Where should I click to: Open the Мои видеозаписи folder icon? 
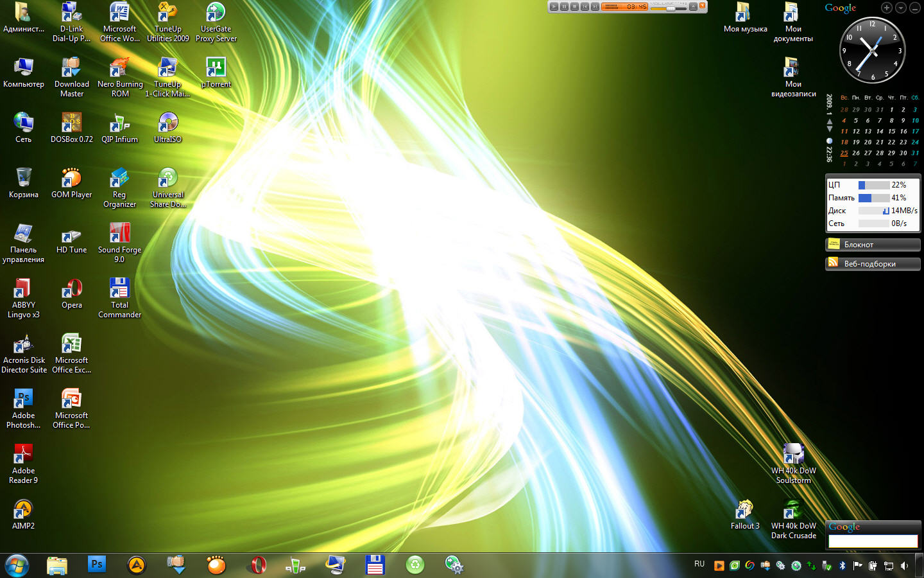794,77
